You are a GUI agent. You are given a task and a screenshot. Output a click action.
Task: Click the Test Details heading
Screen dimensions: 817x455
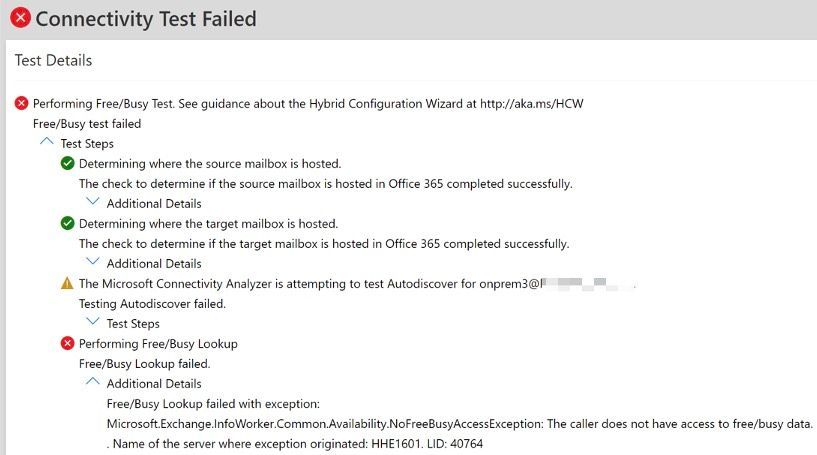coord(53,60)
